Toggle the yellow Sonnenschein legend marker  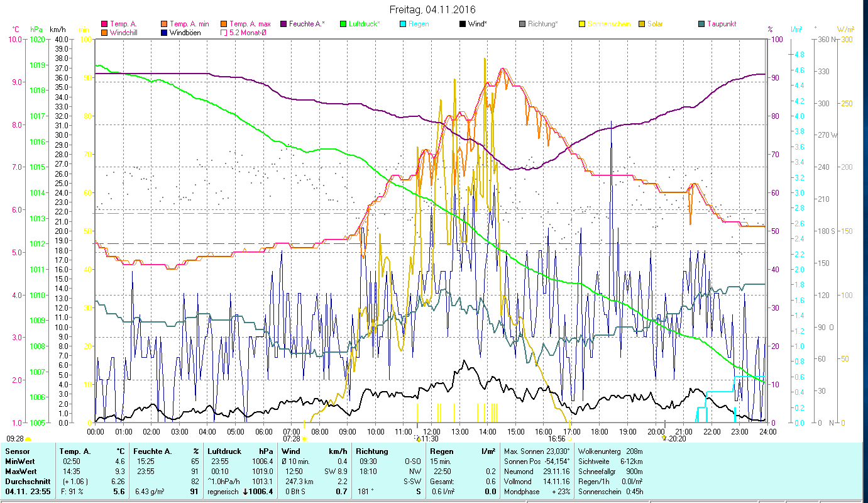(x=582, y=24)
